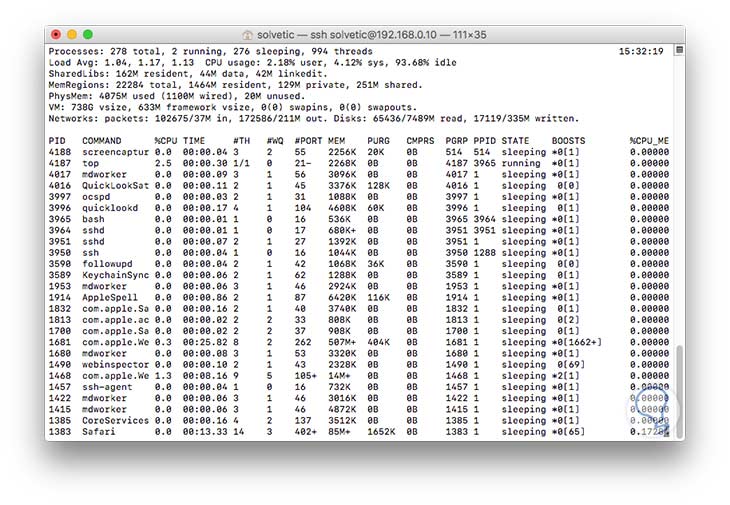Screen dimensions: 730x505
Task: Select the 'CoreServices' process name
Action: coord(115,420)
